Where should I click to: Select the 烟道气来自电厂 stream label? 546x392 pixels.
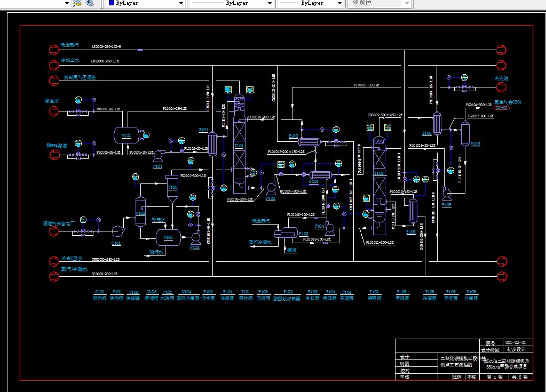pos(59,223)
